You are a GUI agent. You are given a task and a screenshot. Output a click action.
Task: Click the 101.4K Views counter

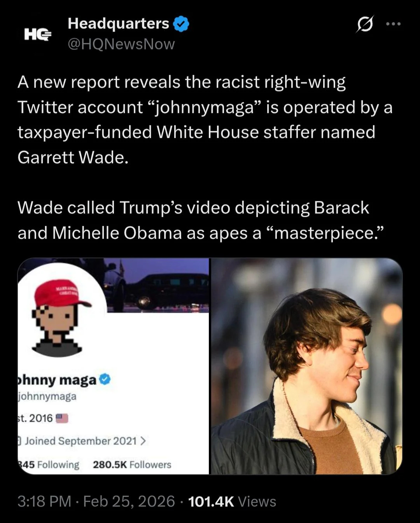tap(232, 502)
